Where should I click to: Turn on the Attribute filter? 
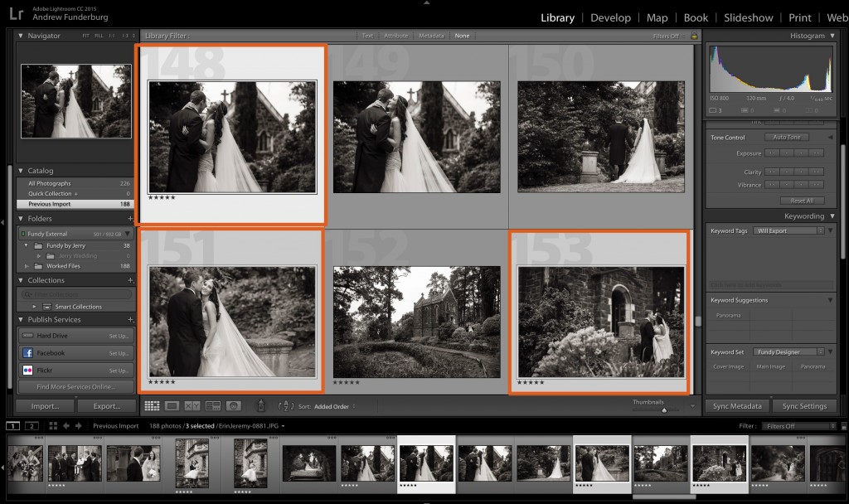(395, 36)
